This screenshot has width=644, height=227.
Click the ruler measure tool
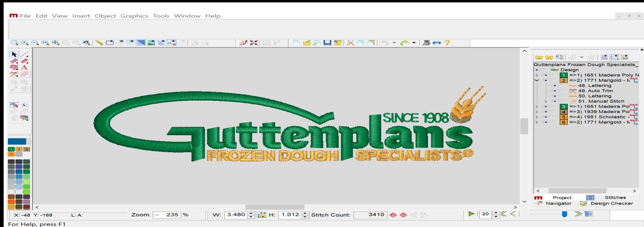(99, 43)
